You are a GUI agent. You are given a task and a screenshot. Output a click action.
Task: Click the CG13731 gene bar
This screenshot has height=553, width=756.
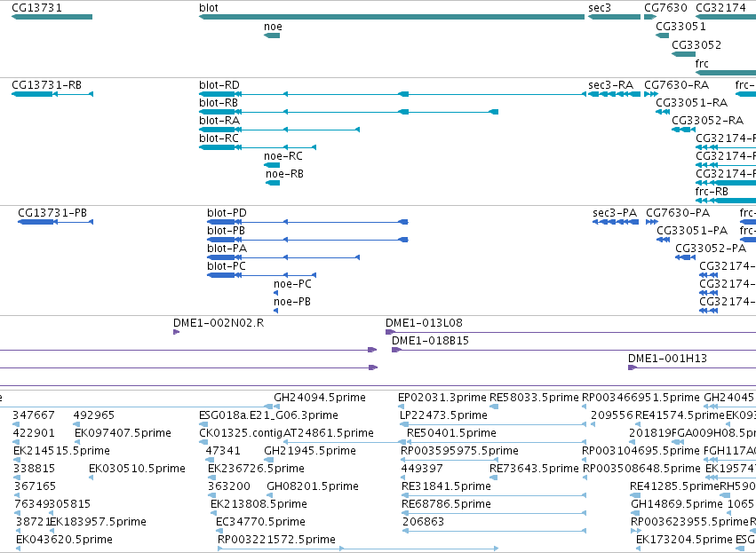pyautogui.click(x=52, y=17)
